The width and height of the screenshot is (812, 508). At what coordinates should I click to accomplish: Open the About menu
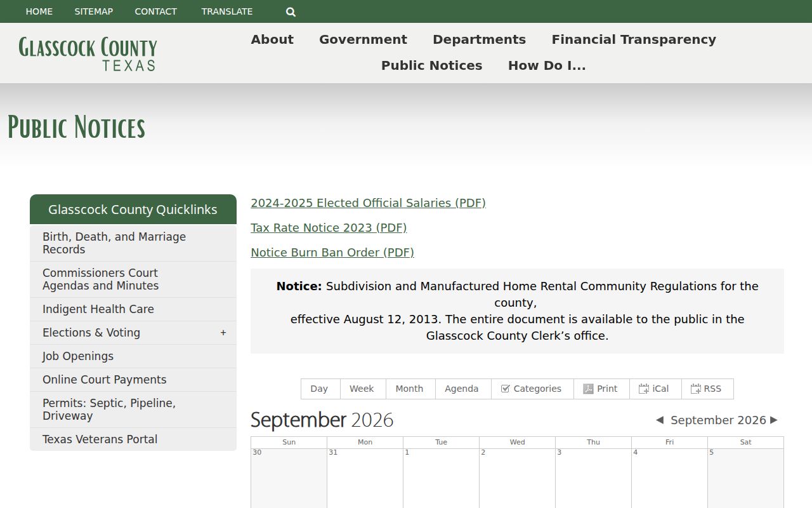point(272,39)
